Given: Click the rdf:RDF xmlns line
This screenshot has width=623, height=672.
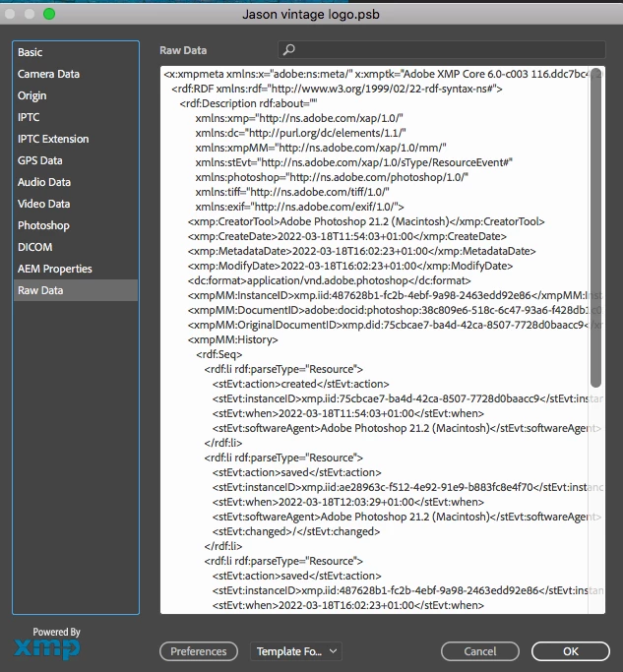Looking at the screenshot, I should [x=337, y=89].
